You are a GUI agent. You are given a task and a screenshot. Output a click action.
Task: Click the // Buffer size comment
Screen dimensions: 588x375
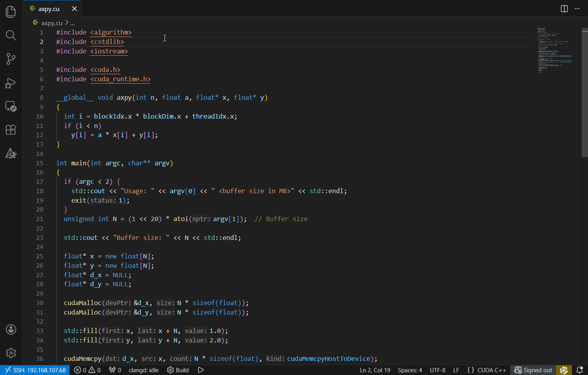[x=281, y=219]
